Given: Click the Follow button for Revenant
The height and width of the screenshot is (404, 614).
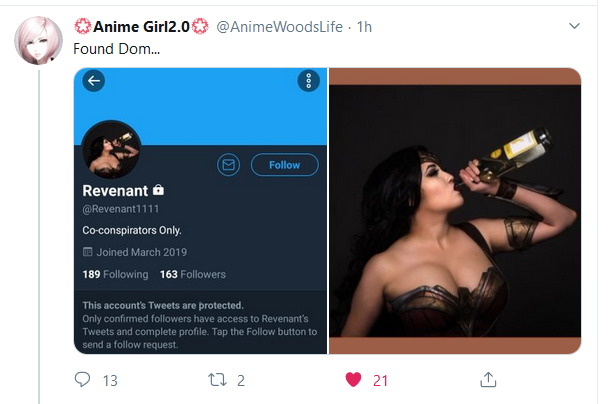Looking at the screenshot, I should 285,165.
